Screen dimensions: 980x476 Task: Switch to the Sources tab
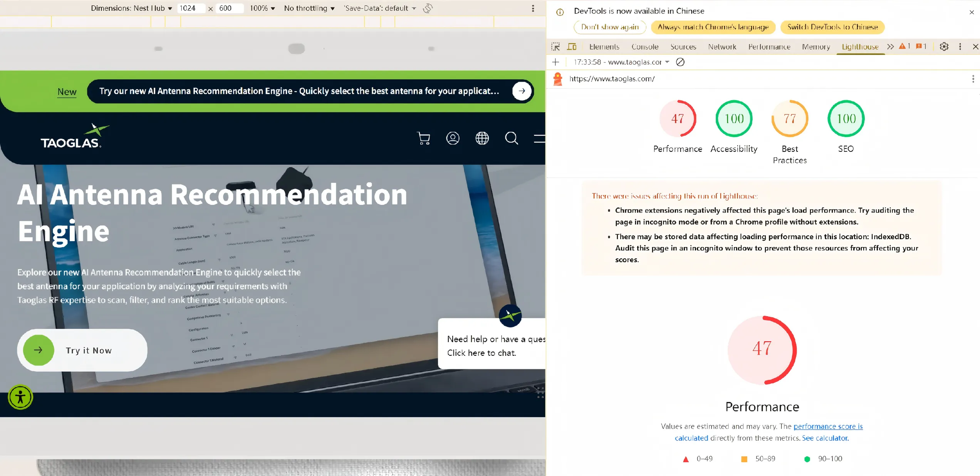click(x=683, y=47)
